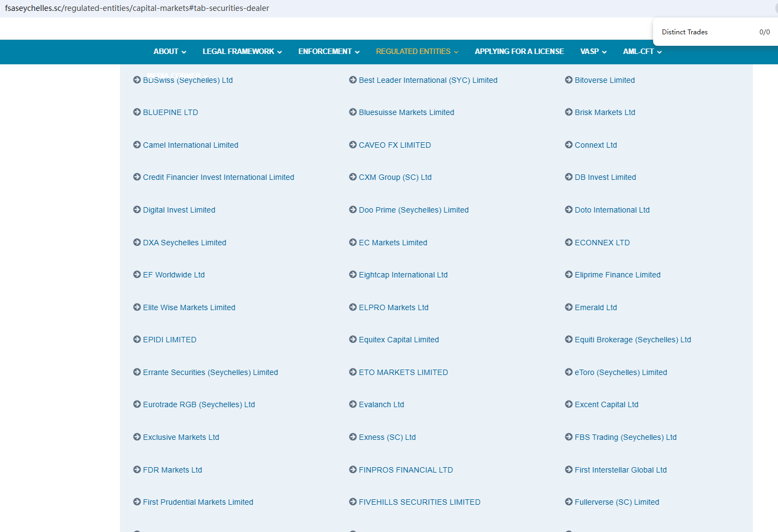778x532 pixels.
Task: Click arrow icon beside CXM Group (SC) Ltd
Action: [353, 177]
